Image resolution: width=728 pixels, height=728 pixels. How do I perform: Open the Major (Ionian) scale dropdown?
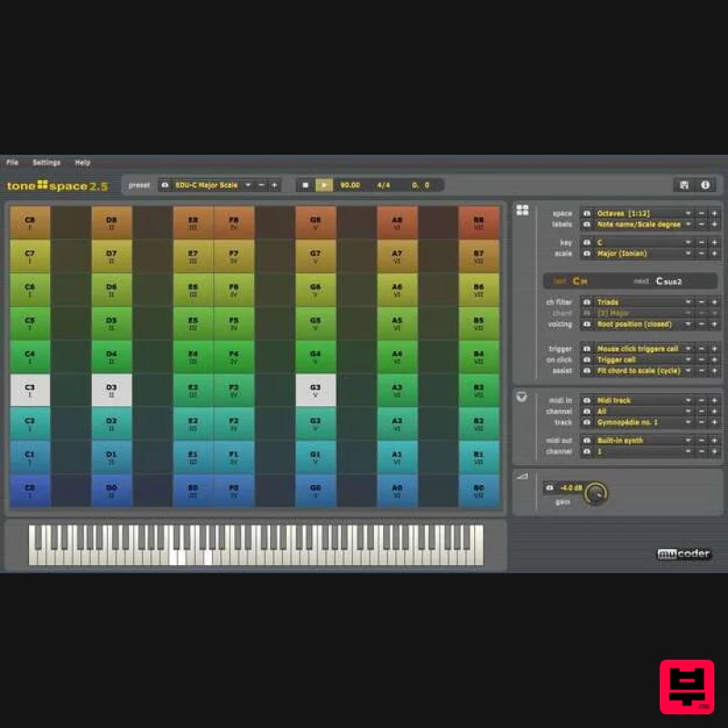[x=643, y=254]
